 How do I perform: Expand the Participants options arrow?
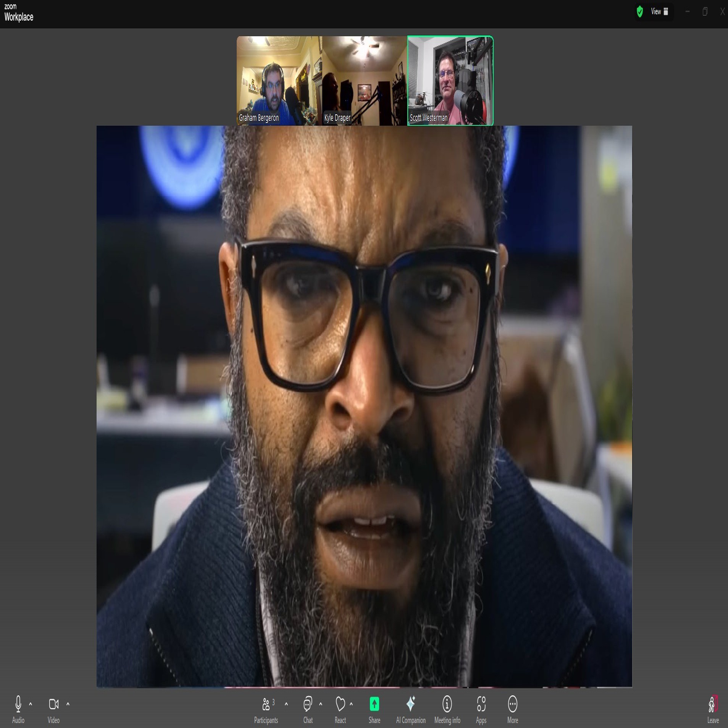pos(286,704)
